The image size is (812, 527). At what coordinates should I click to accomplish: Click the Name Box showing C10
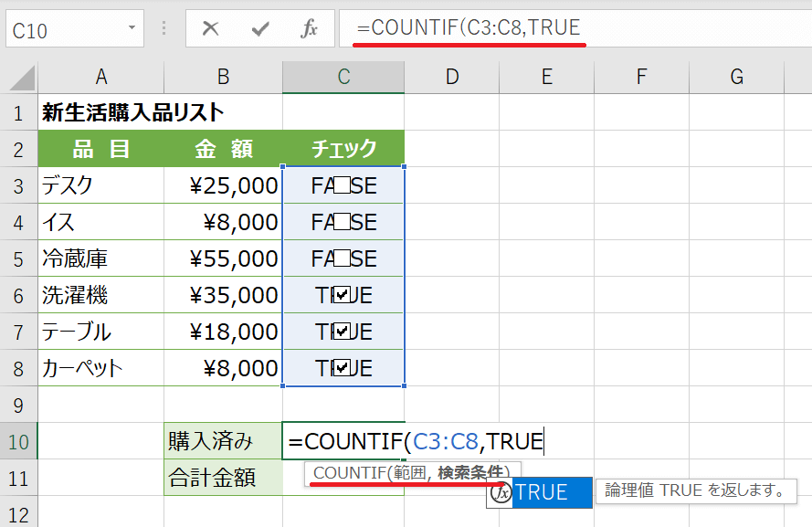coord(64,29)
